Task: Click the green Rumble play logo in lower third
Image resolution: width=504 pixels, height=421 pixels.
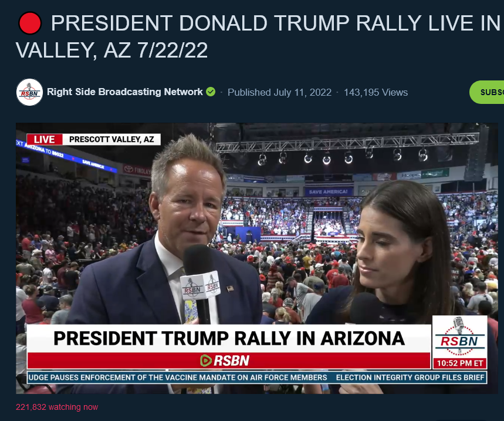Action: [206, 361]
